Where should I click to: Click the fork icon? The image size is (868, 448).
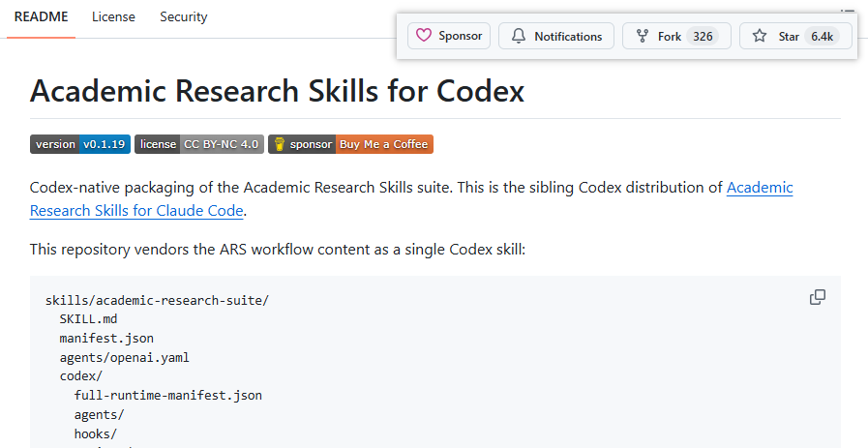[643, 36]
